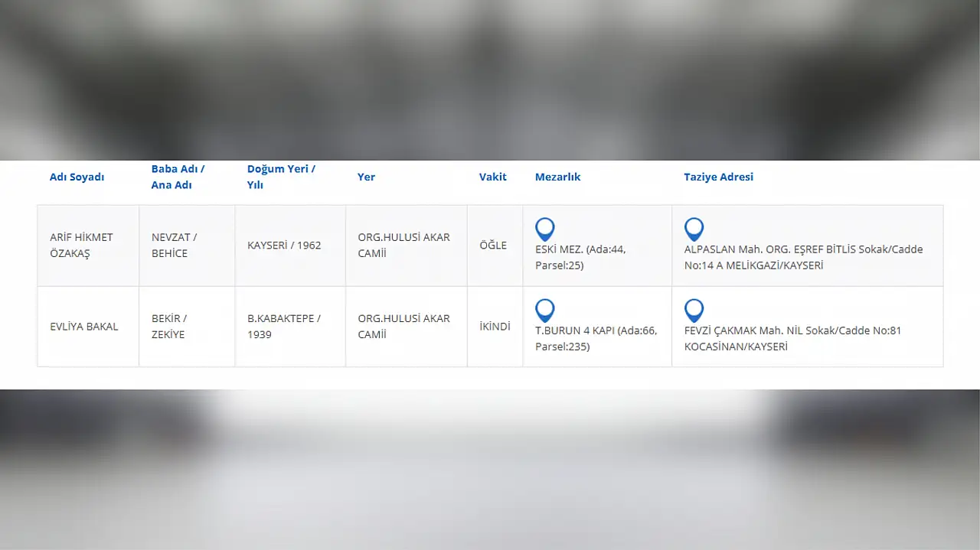Select the ARİF HİKMET ÖZAKAŞ name cell
Viewport: 980px width, 550px height.
[x=81, y=246]
